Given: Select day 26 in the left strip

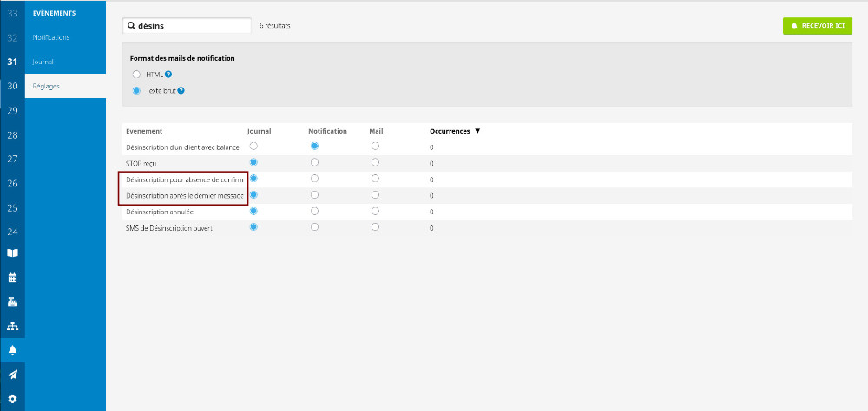Looking at the screenshot, I should pos(12,183).
